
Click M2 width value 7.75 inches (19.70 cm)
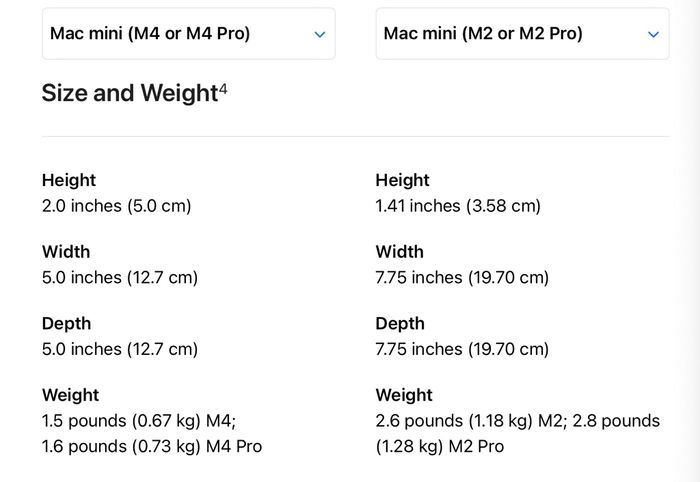462,278
